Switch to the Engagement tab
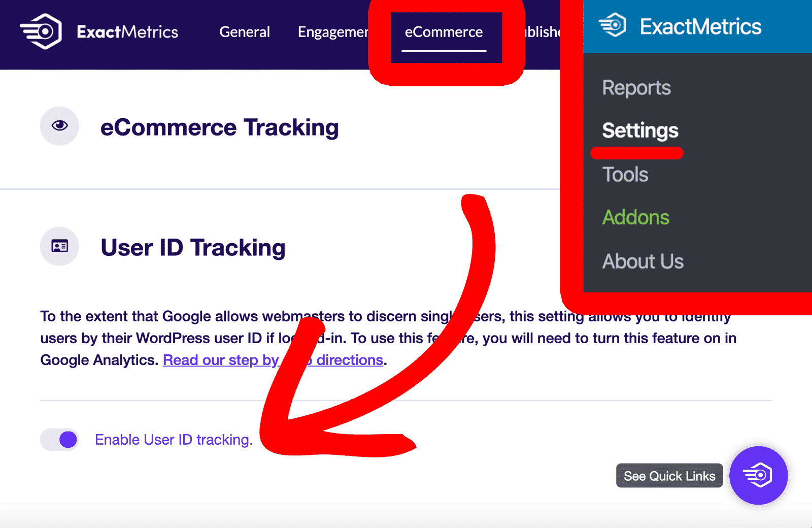This screenshot has width=812, height=528. point(333,32)
